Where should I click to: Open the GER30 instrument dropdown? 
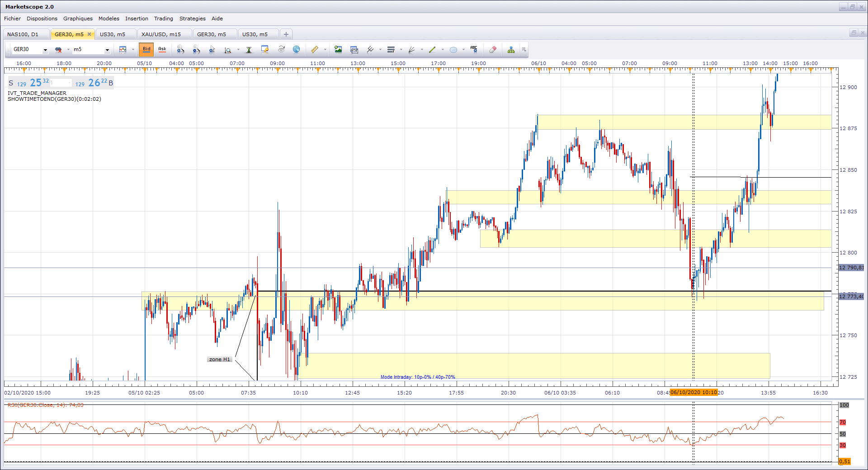[x=45, y=50]
